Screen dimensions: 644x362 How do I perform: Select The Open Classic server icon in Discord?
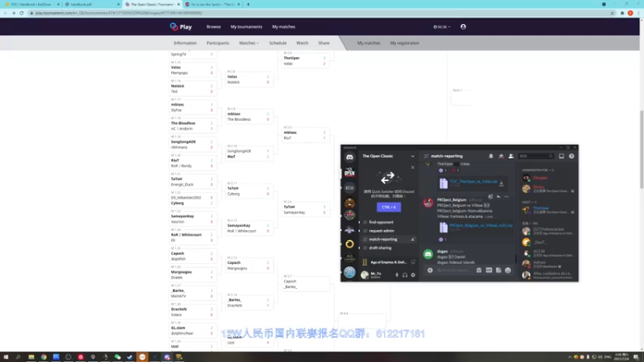[349, 172]
